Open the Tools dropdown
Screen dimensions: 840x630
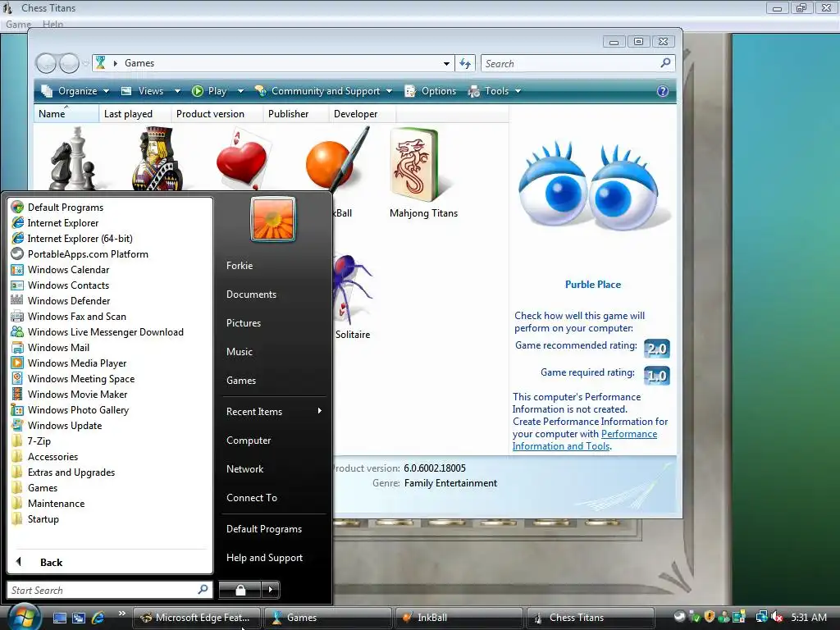(494, 91)
